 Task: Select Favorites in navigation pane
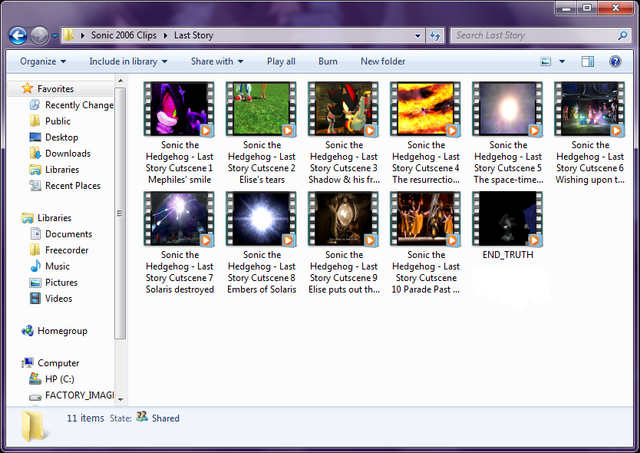[x=56, y=89]
